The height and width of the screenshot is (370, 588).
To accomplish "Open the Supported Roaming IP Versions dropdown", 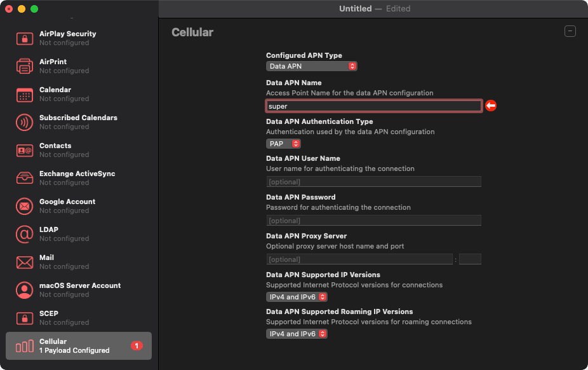I will click(297, 333).
